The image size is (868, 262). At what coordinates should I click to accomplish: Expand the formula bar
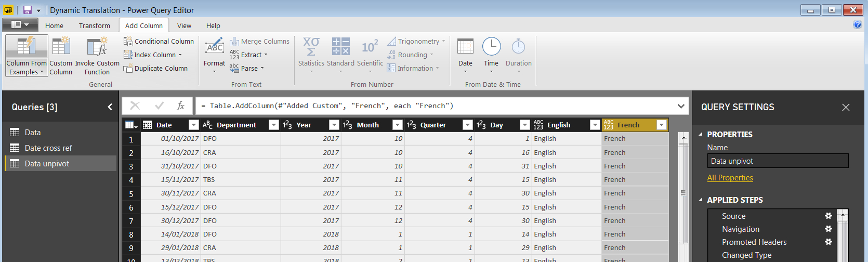pyautogui.click(x=681, y=106)
